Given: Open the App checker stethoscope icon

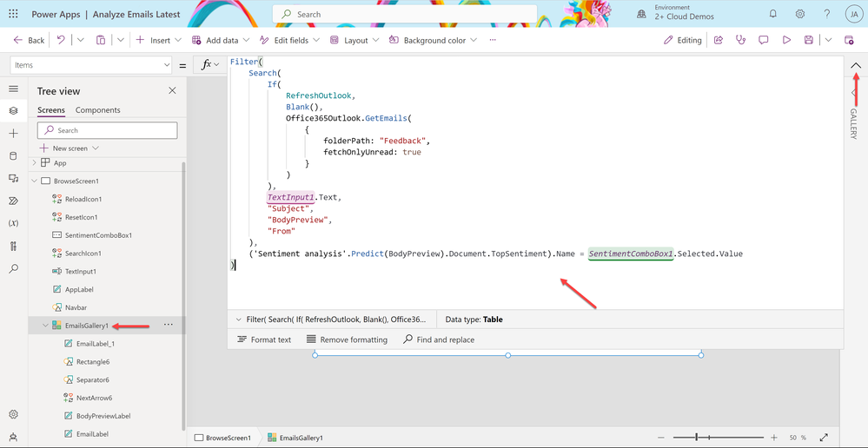Looking at the screenshot, I should (x=740, y=40).
